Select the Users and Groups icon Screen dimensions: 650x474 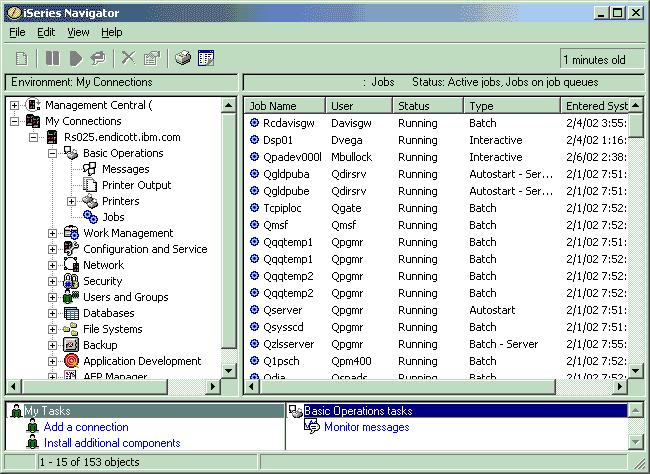[x=71, y=297]
